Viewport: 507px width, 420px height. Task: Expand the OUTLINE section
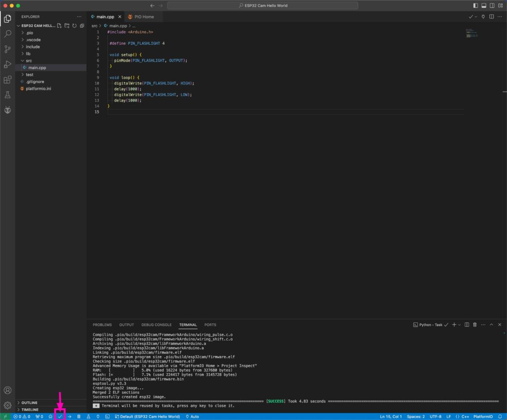29,403
